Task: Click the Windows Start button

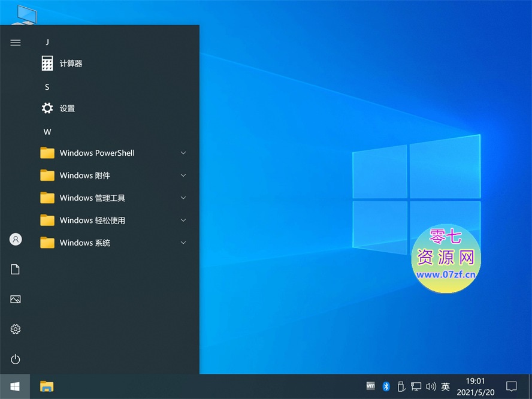Action: [15, 386]
